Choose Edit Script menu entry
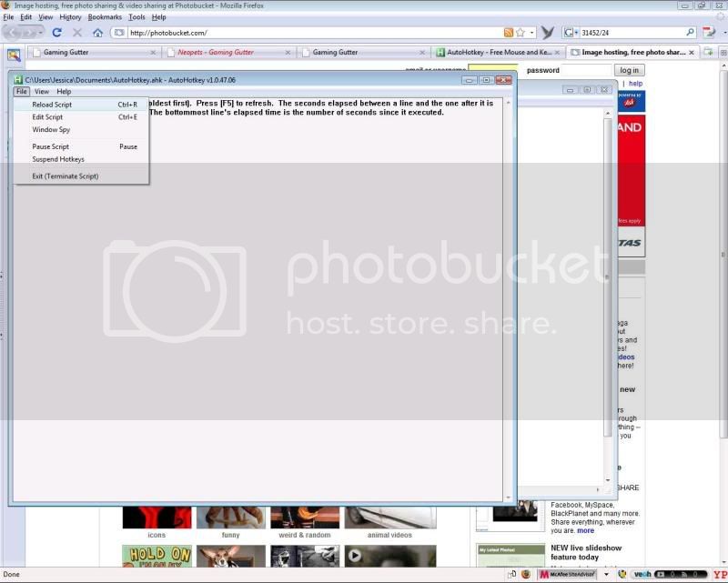Screen dimensions: 728x583 pyautogui.click(x=47, y=117)
